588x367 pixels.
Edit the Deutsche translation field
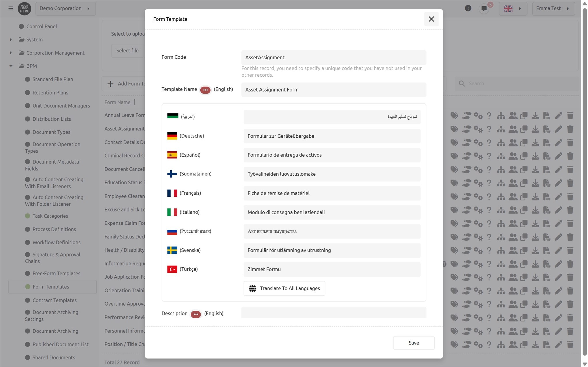coord(332,136)
